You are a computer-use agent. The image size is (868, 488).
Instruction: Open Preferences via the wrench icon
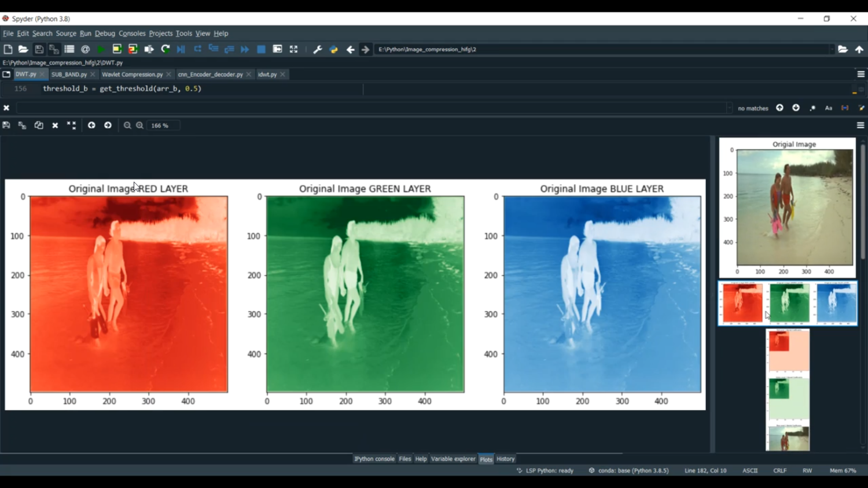(x=318, y=50)
